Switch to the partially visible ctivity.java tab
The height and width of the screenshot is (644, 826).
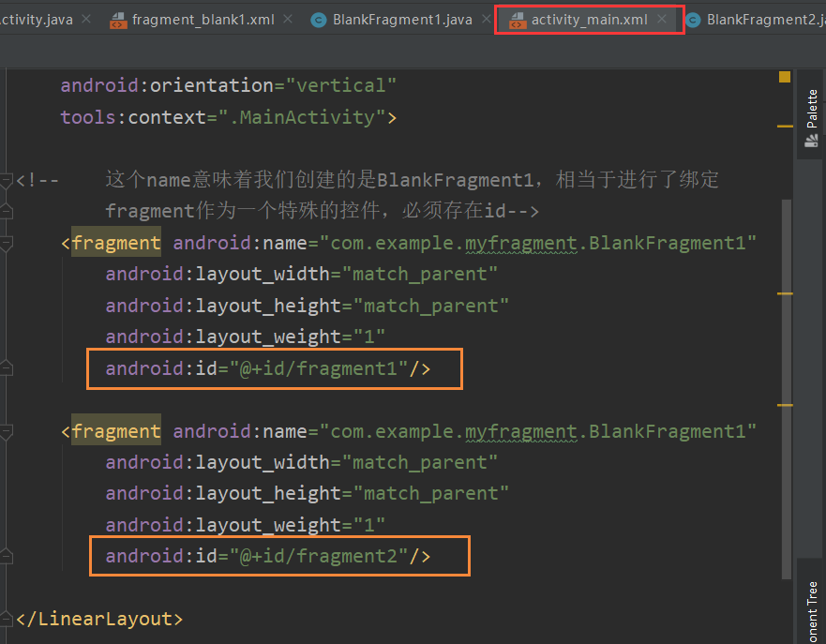pyautogui.click(x=37, y=20)
